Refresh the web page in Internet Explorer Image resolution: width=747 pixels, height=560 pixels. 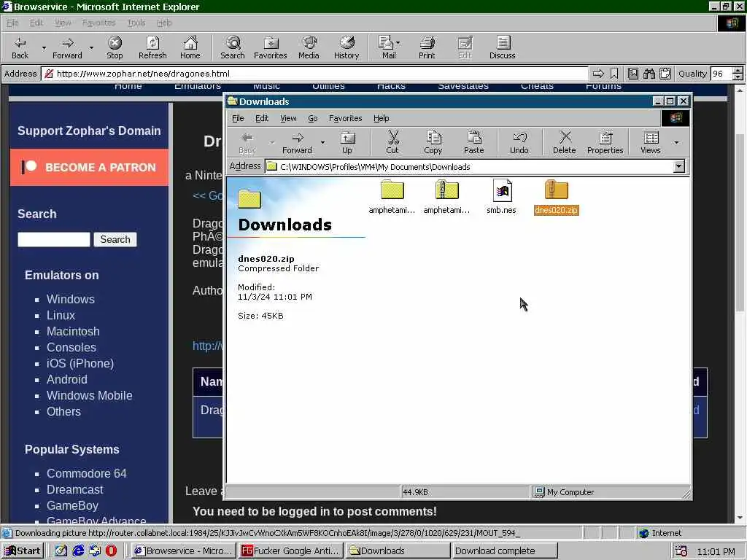point(152,47)
